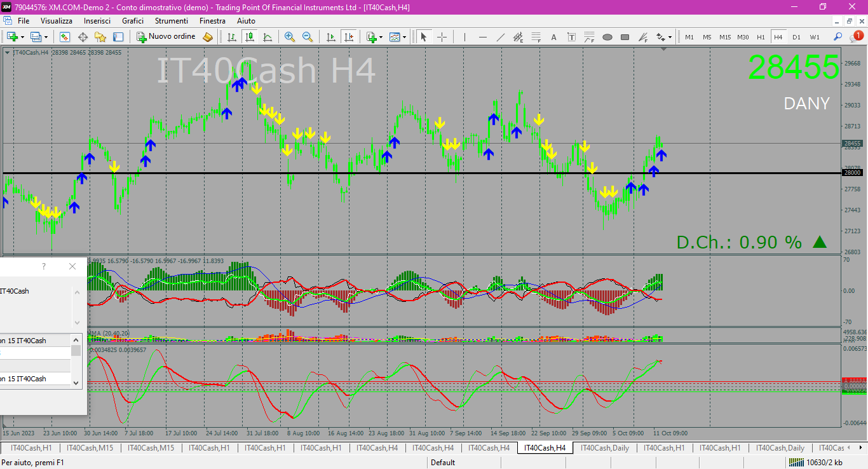Zoom in on the chart

(x=290, y=37)
